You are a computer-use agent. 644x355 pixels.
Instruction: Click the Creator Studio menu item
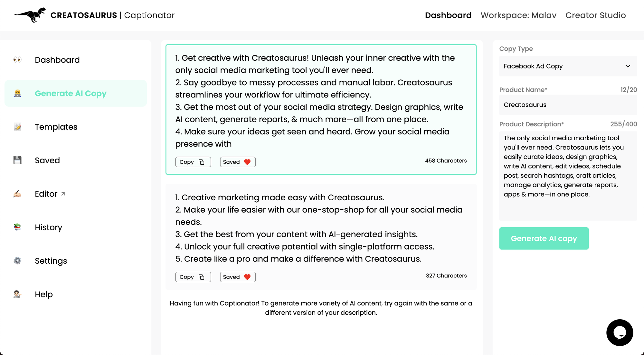596,15
